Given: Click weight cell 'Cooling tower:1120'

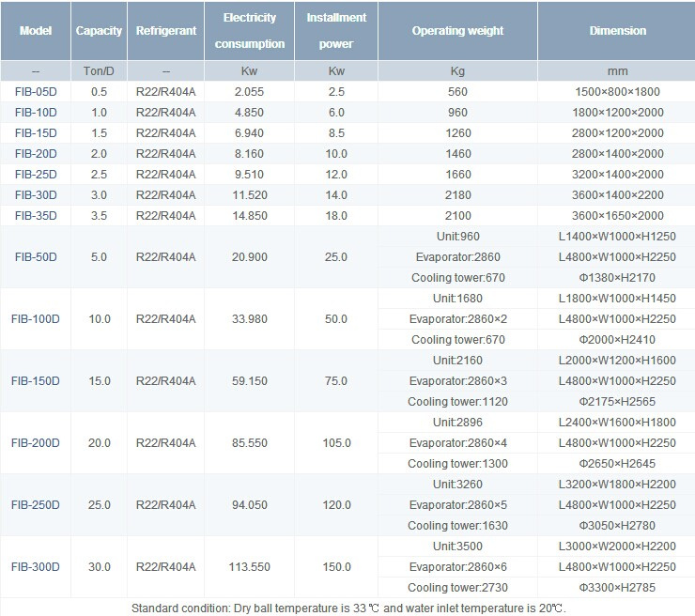Looking at the screenshot, I should [458, 402].
